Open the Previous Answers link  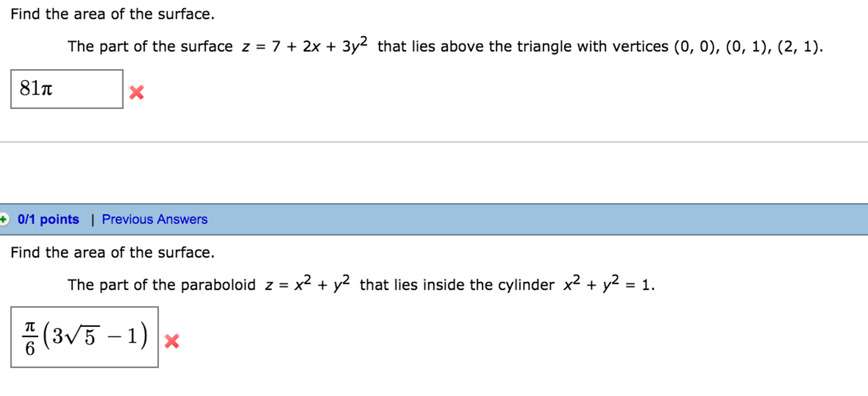(x=154, y=219)
